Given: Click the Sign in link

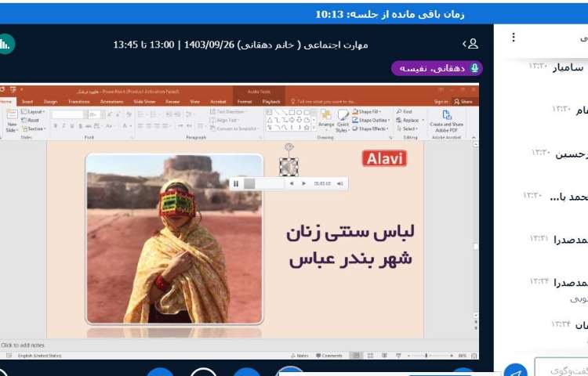Looking at the screenshot, I should [441, 102].
